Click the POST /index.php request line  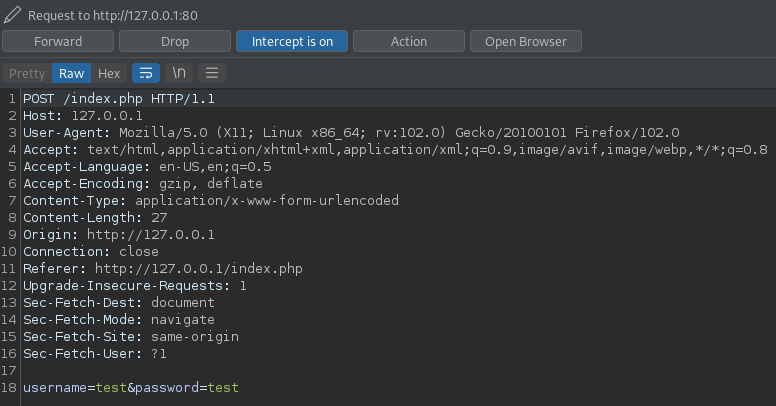coord(118,99)
